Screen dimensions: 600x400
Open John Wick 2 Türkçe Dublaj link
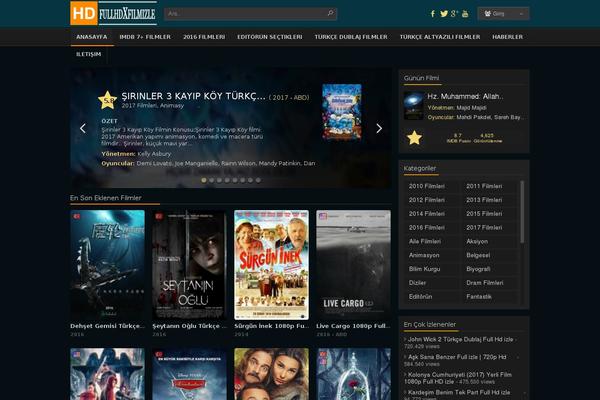click(x=460, y=339)
